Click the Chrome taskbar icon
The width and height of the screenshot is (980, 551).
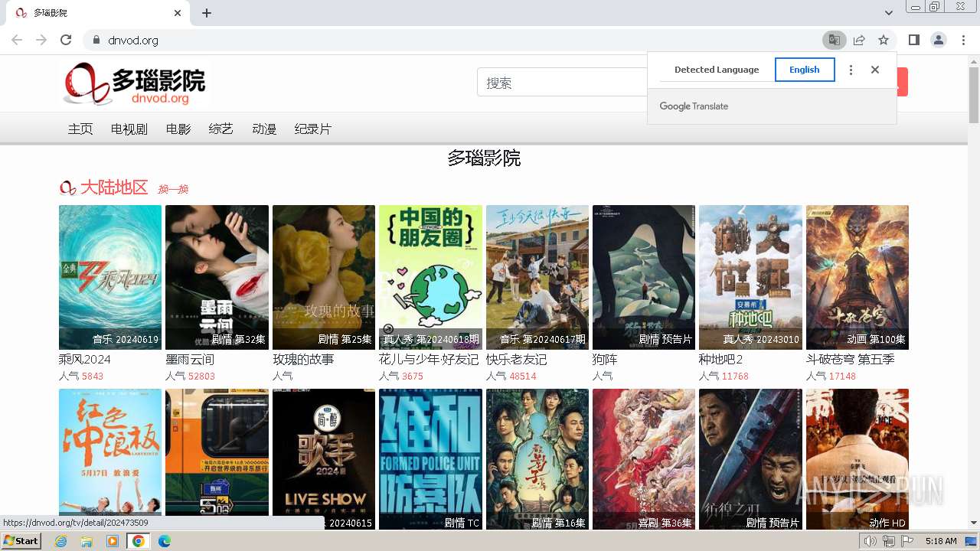click(138, 541)
